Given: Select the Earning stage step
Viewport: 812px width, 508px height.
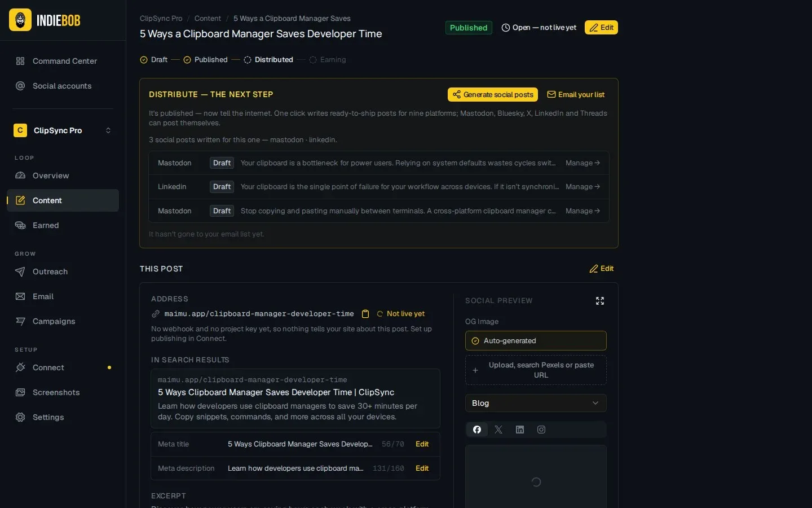Looking at the screenshot, I should (328, 60).
